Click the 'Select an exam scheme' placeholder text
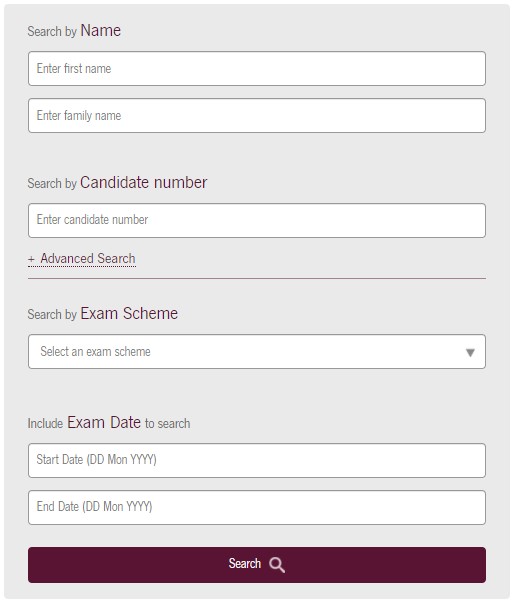Image resolution: width=515 pixels, height=607 pixels. pyautogui.click(x=95, y=352)
